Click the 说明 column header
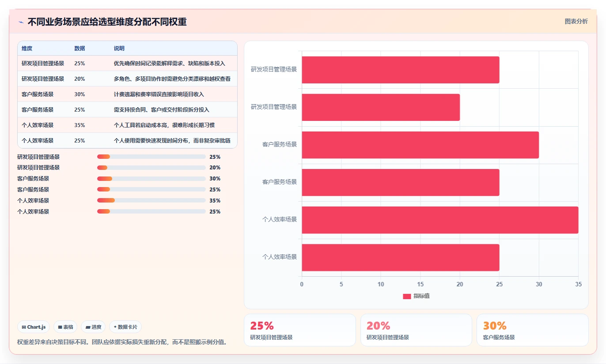 tap(119, 49)
